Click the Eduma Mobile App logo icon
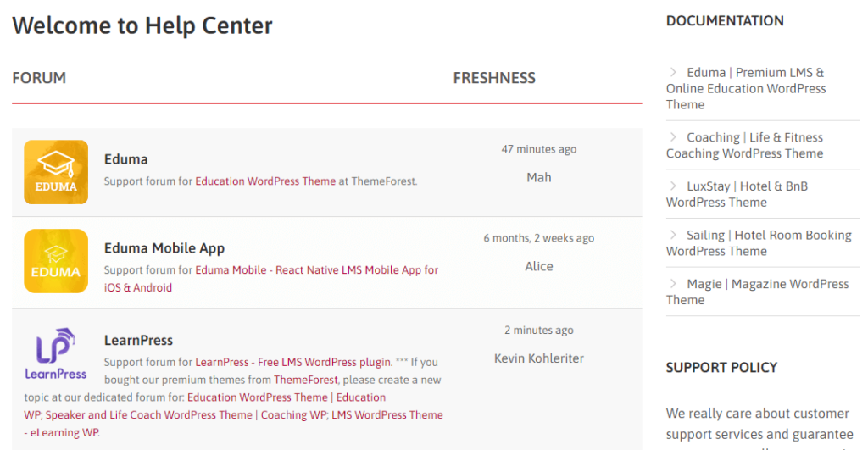The height and width of the screenshot is (450, 868). (x=56, y=261)
